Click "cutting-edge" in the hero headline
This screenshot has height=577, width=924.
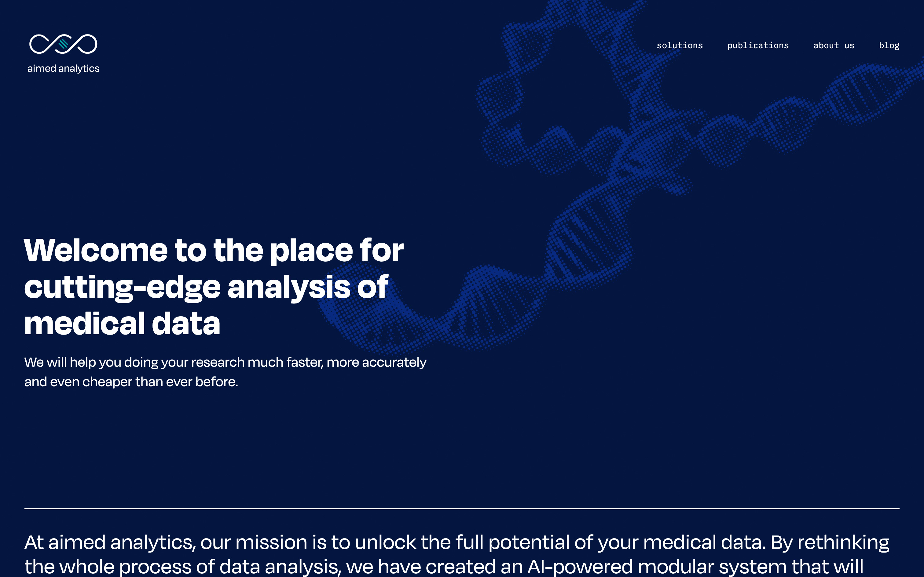[x=122, y=287]
